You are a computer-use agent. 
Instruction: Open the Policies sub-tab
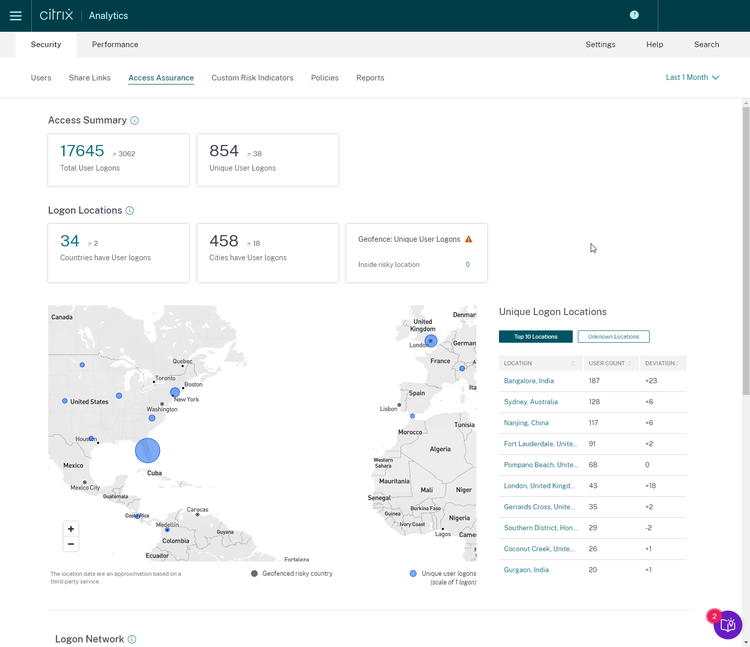click(x=324, y=78)
